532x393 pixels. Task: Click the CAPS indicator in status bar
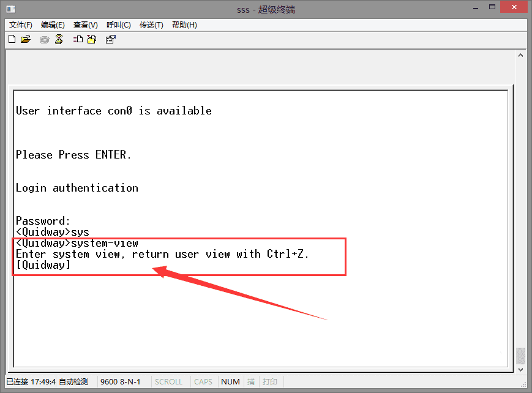tap(203, 382)
